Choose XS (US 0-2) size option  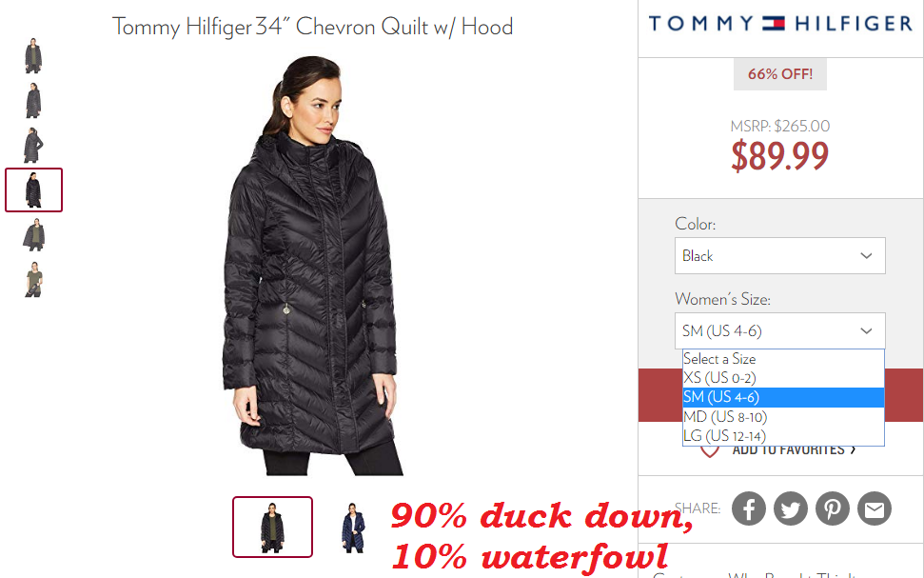[x=783, y=377]
